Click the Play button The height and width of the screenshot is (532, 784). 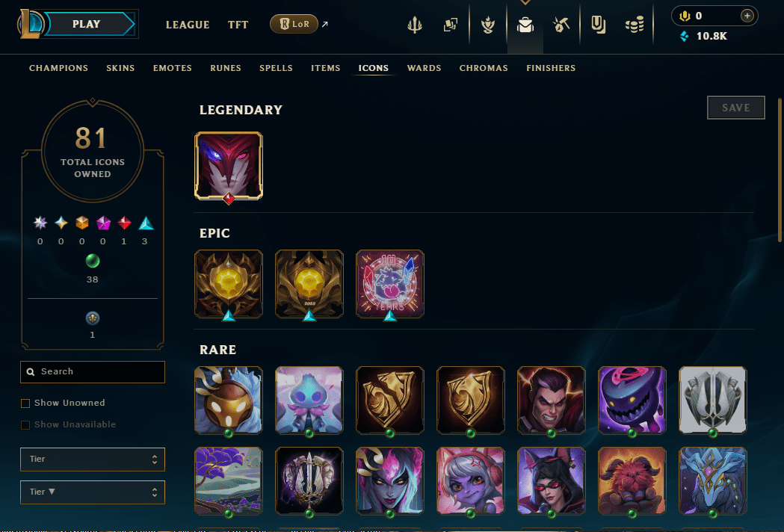pos(86,24)
